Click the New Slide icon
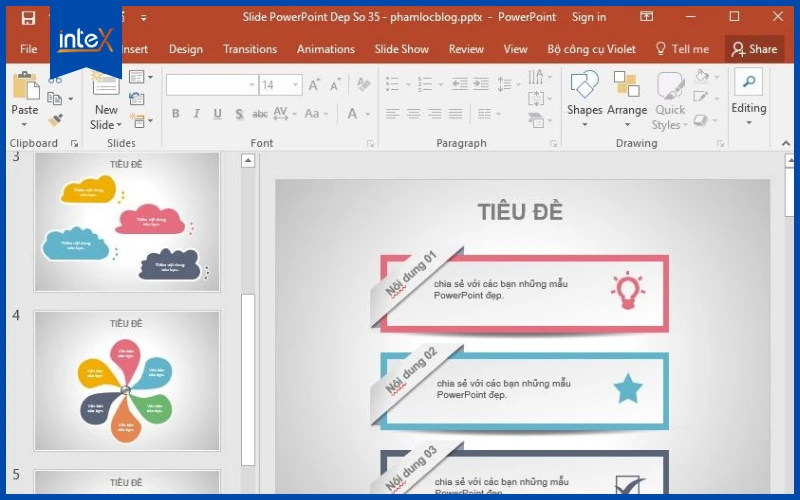This screenshot has height=500, width=800. pos(106,84)
